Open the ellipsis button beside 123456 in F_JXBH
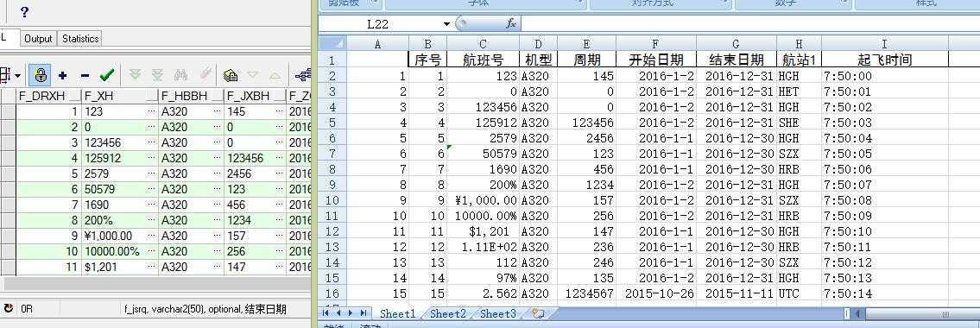Image resolution: width=980 pixels, height=328 pixels. (279, 158)
